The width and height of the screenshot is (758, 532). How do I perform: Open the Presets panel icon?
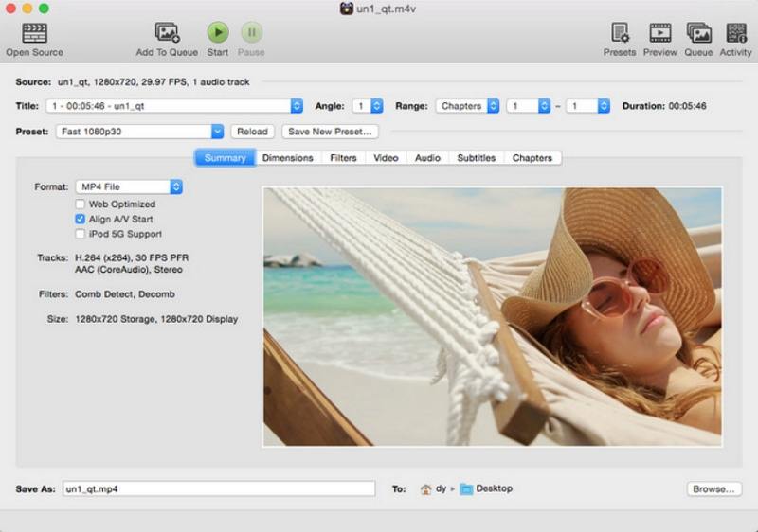tap(620, 33)
